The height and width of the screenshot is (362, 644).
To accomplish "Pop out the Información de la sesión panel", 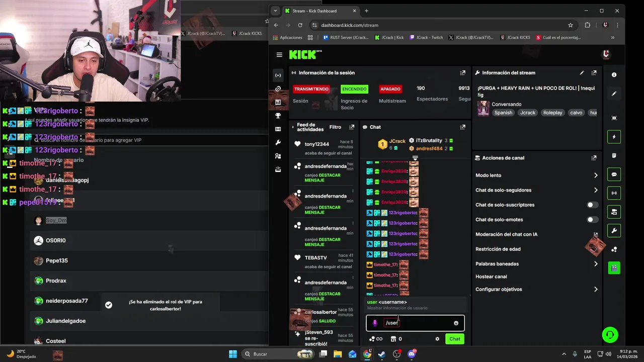I will pos(463,73).
